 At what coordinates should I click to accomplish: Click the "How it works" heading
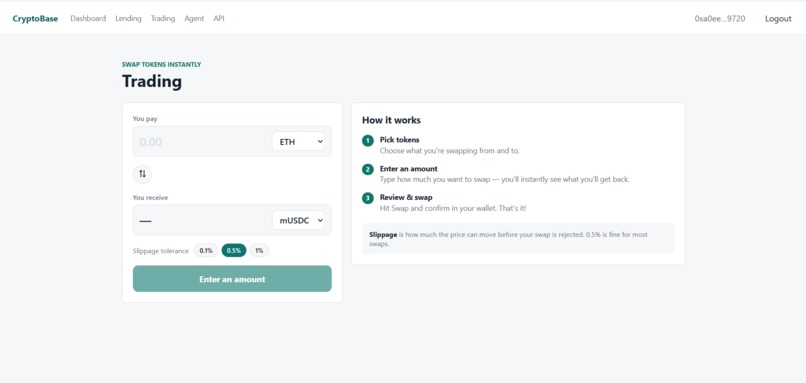click(391, 120)
